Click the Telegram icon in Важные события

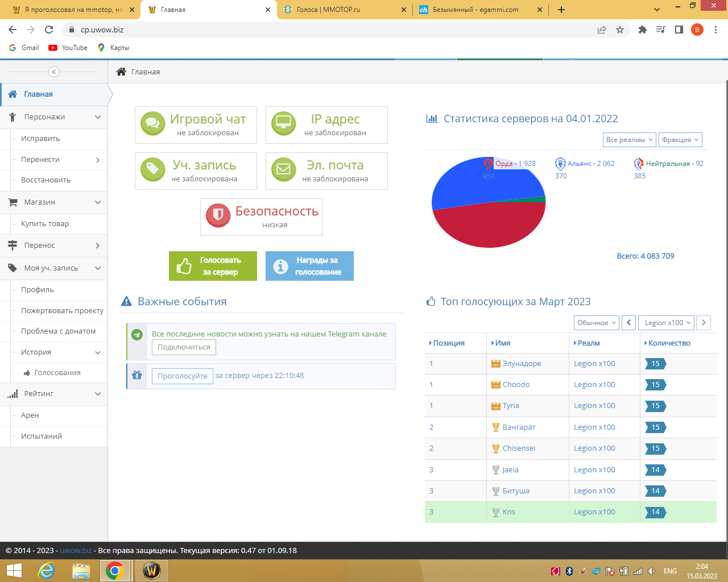pyautogui.click(x=137, y=335)
